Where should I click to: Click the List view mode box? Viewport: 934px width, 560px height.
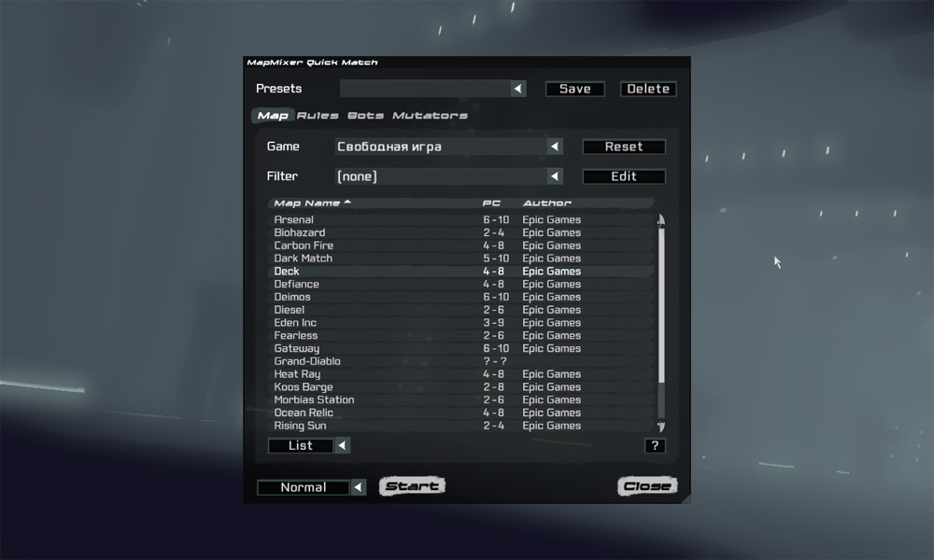(301, 446)
